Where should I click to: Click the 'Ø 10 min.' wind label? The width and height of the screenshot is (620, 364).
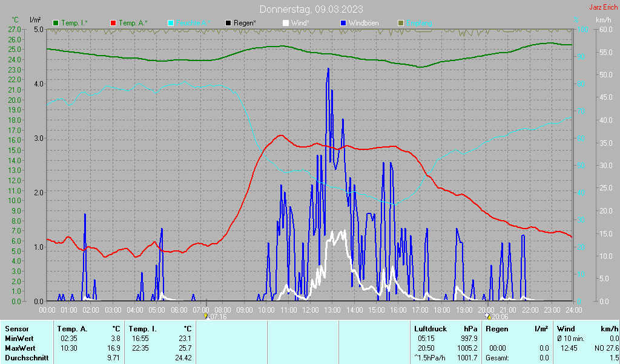(x=570, y=339)
